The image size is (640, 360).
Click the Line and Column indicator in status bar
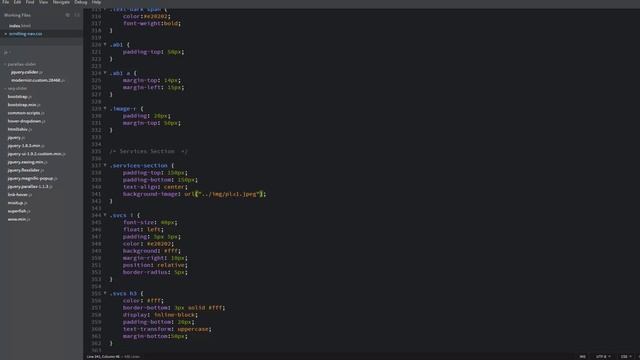point(103,357)
